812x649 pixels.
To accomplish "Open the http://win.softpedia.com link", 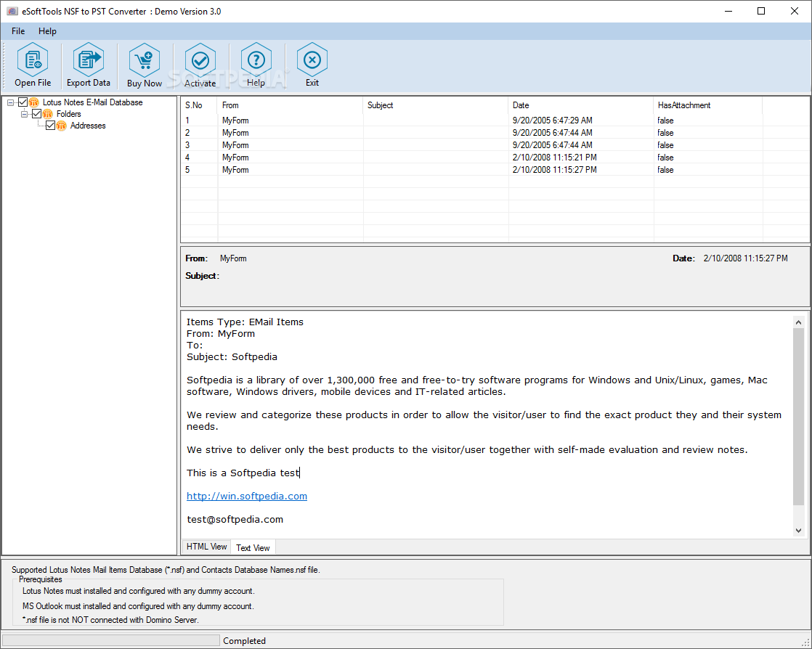I will coord(247,496).
